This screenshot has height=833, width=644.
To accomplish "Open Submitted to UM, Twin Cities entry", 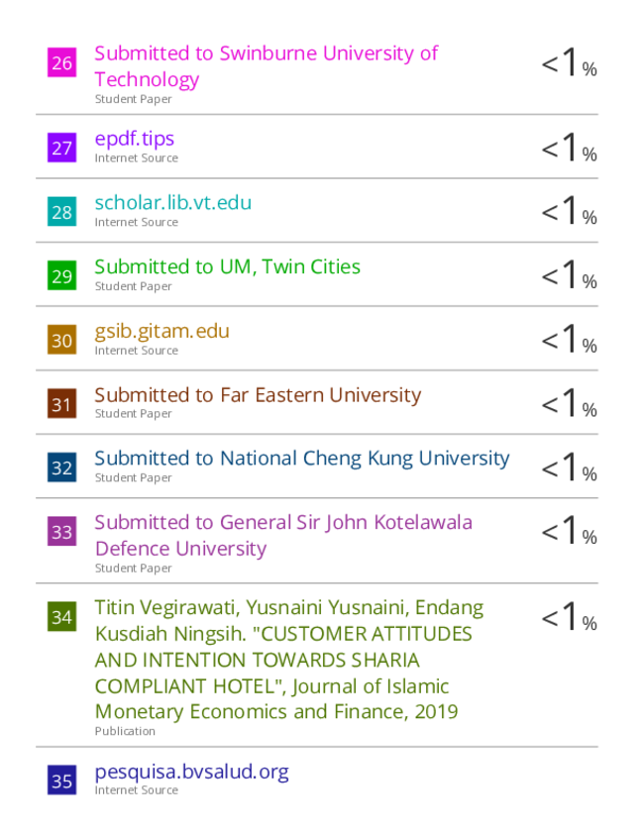I will tap(228, 266).
